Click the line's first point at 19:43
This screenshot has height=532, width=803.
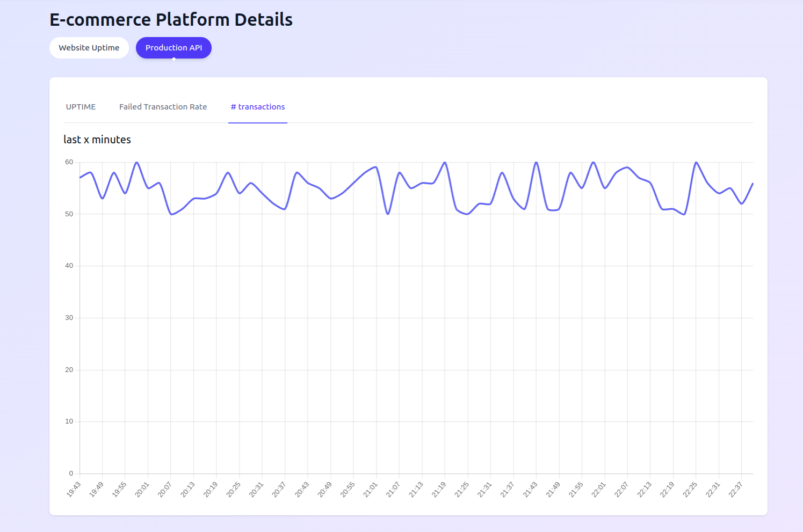pyautogui.click(x=80, y=177)
